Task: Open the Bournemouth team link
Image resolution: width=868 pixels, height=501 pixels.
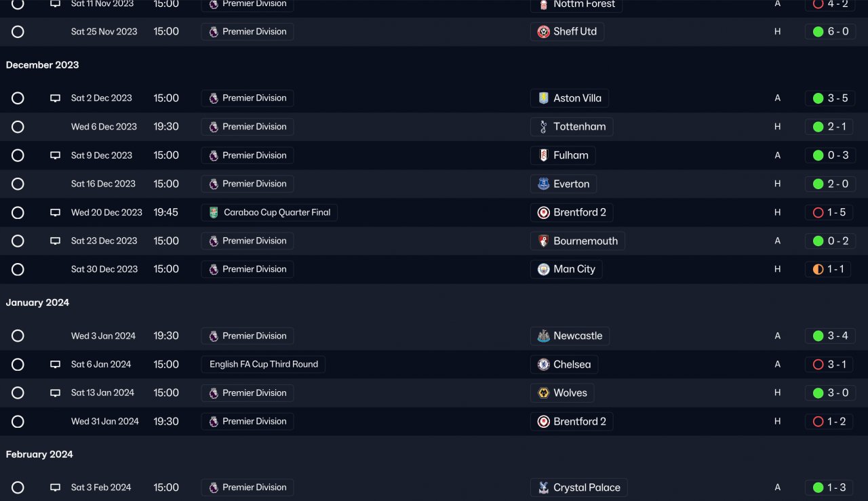Action: coord(578,241)
